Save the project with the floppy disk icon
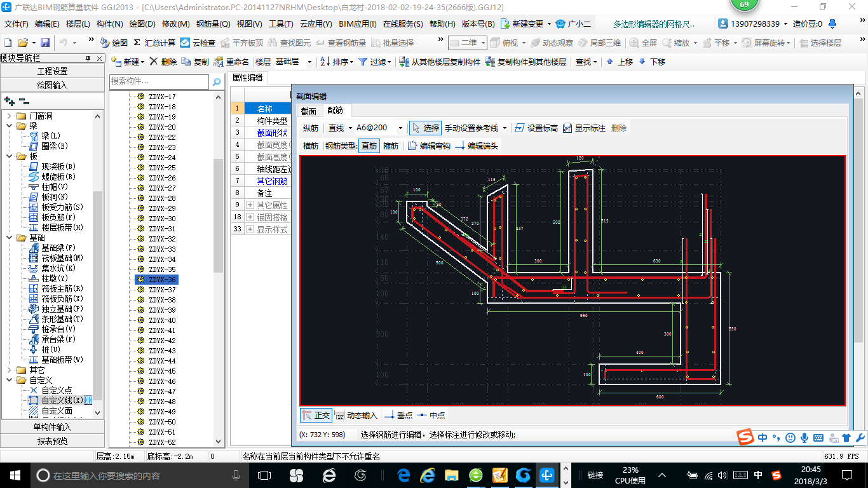The image size is (868, 488). coord(45,43)
